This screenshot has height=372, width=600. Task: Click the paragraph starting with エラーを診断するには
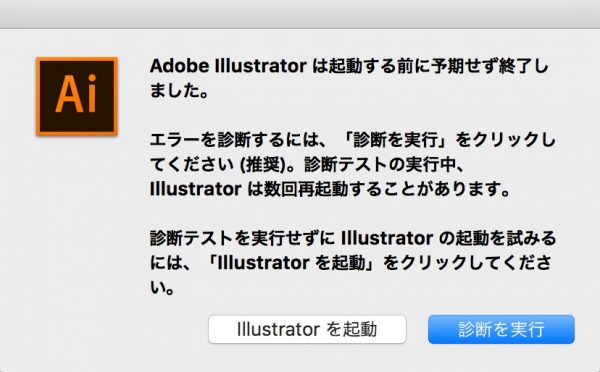tap(352, 164)
